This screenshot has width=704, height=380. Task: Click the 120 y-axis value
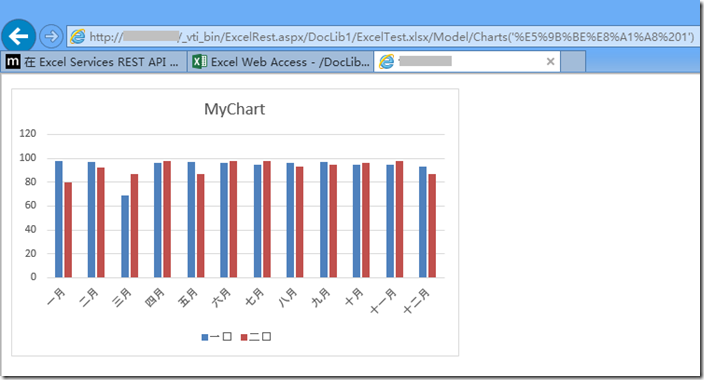coord(28,133)
